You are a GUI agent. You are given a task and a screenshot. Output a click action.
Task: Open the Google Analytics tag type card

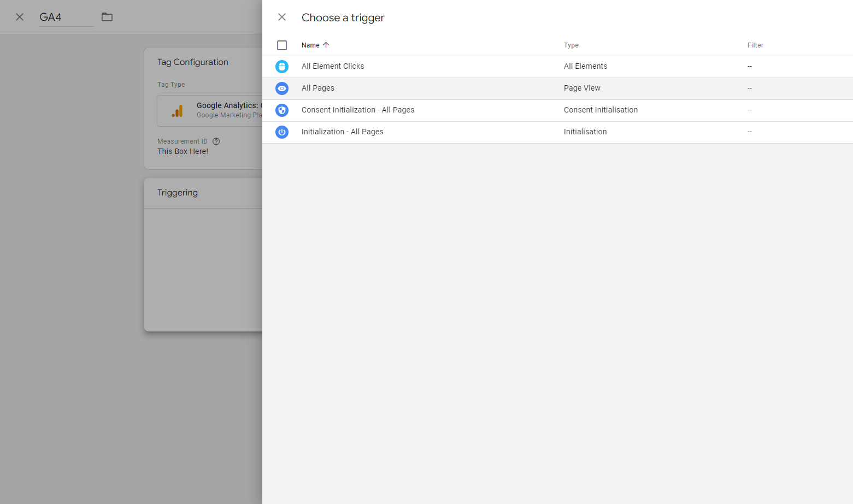[x=210, y=111]
